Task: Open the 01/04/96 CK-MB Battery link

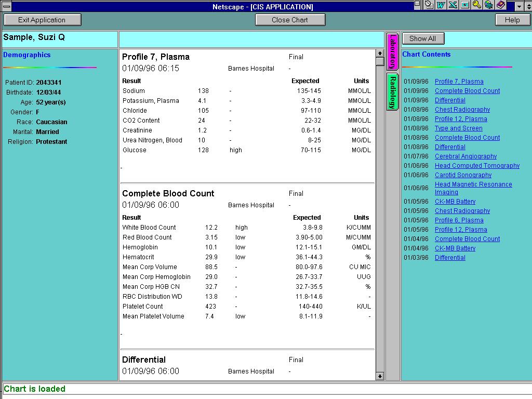Action: click(x=455, y=248)
